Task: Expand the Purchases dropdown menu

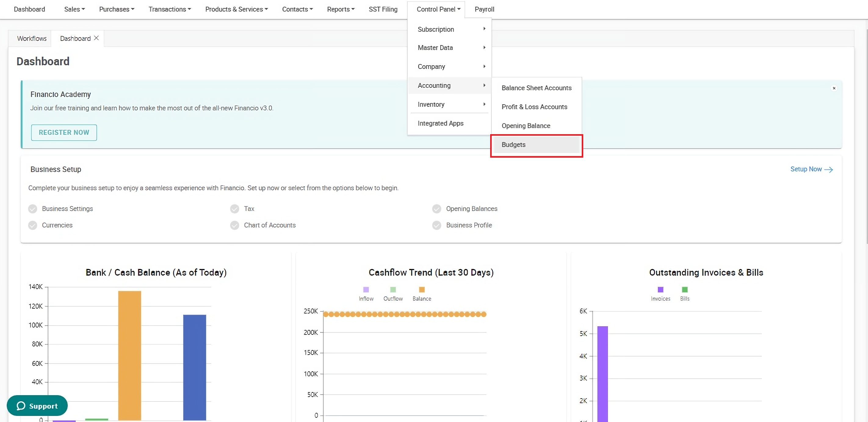Action: (x=117, y=9)
